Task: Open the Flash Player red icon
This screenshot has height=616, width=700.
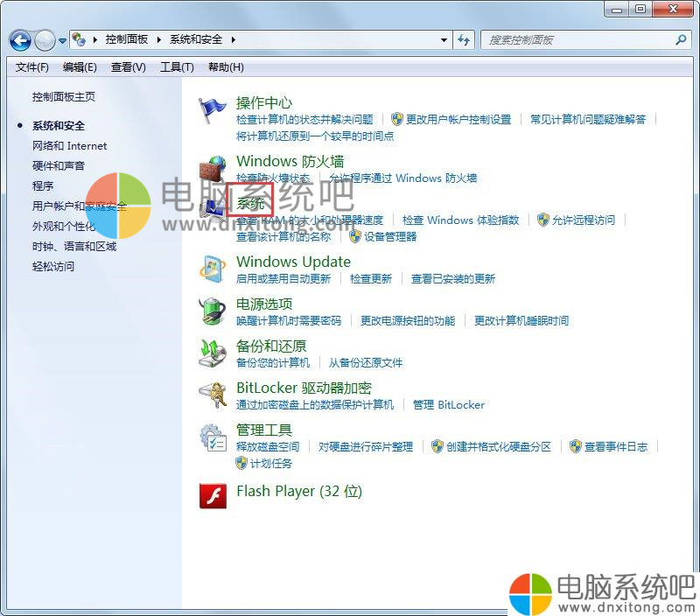Action: coord(213,496)
